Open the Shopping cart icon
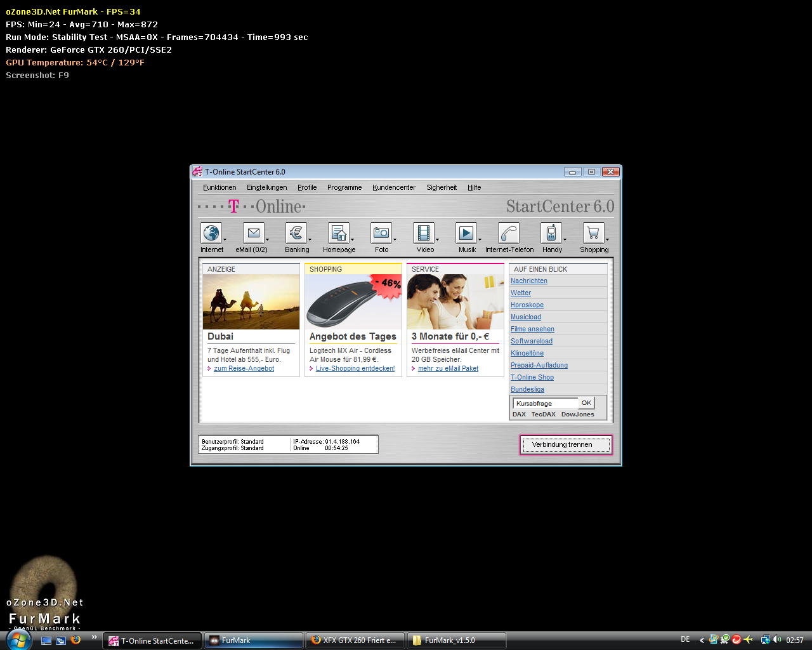The height and width of the screenshot is (650, 812). tap(594, 233)
